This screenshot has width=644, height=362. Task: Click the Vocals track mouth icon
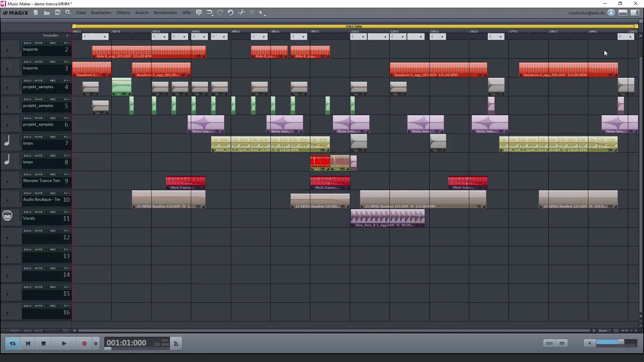7,215
